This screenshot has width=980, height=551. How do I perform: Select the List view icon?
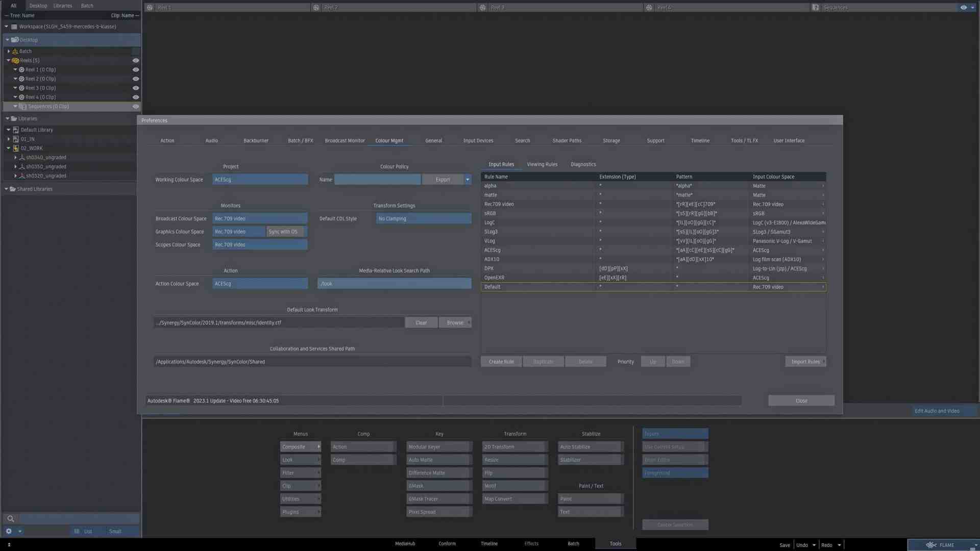[77, 531]
